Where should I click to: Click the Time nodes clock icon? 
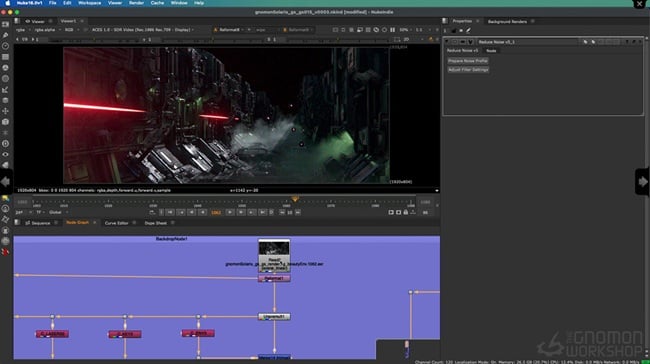pyautogui.click(x=5, y=46)
